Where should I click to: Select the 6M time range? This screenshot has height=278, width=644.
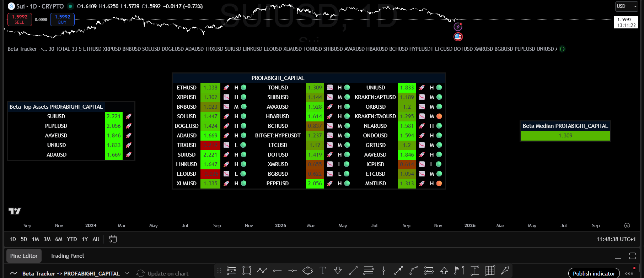tap(59, 239)
